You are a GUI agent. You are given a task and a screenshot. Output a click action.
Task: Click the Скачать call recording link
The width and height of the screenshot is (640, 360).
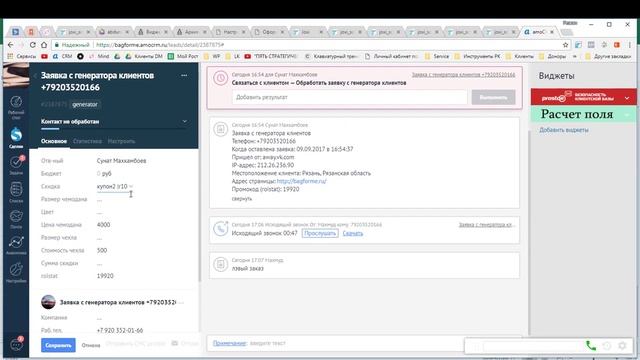click(353, 233)
